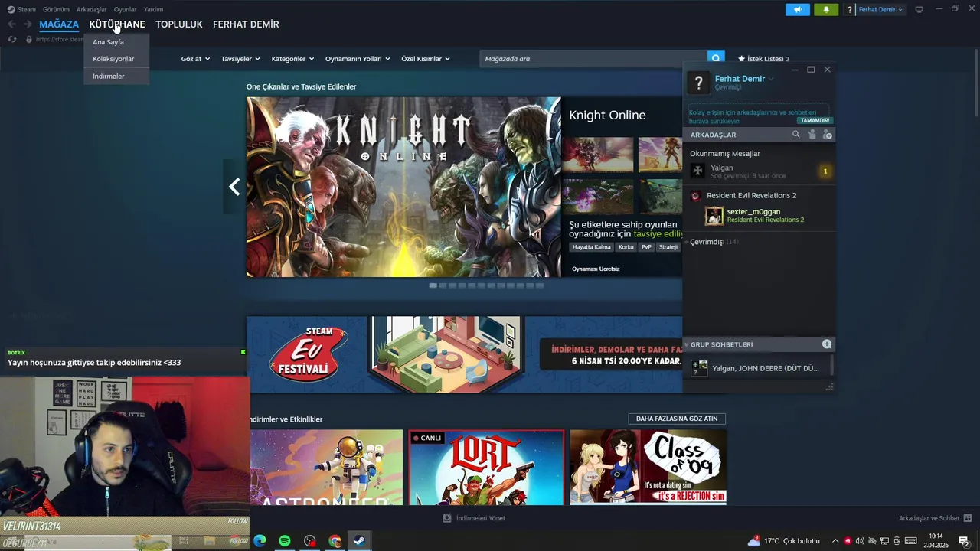Expand the Tavsiyeler dropdown
The image size is (980, 551).
coord(240,59)
